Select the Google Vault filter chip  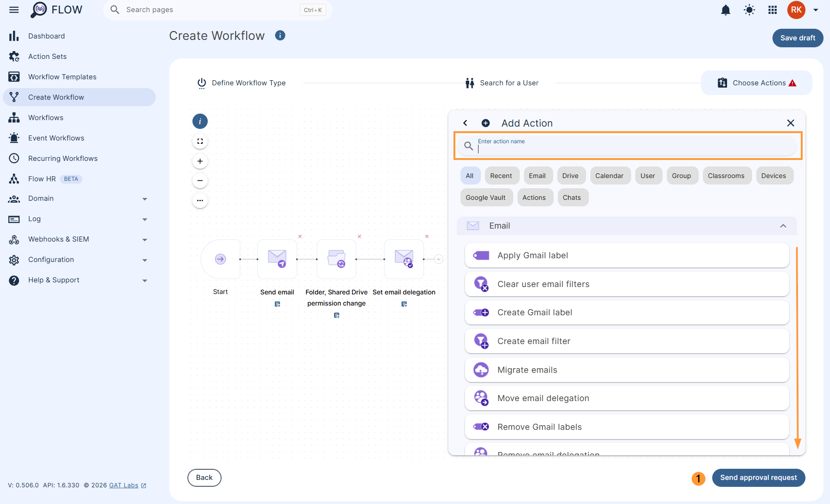pyautogui.click(x=486, y=198)
